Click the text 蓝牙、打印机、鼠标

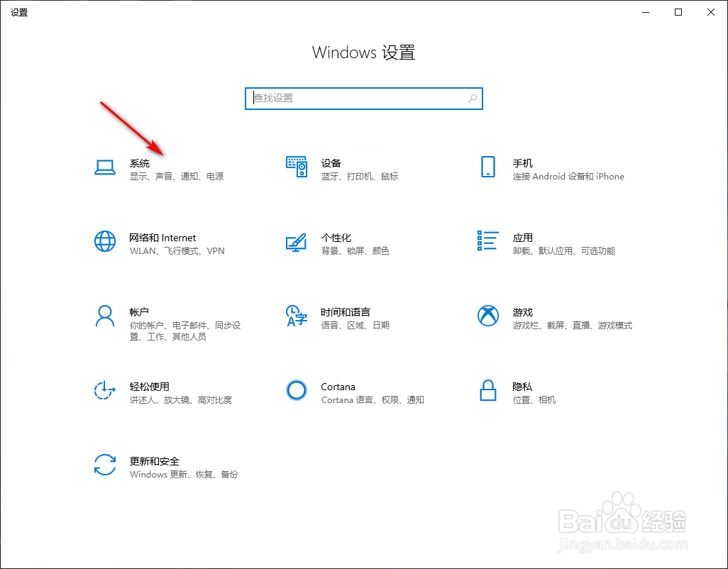click(x=360, y=177)
